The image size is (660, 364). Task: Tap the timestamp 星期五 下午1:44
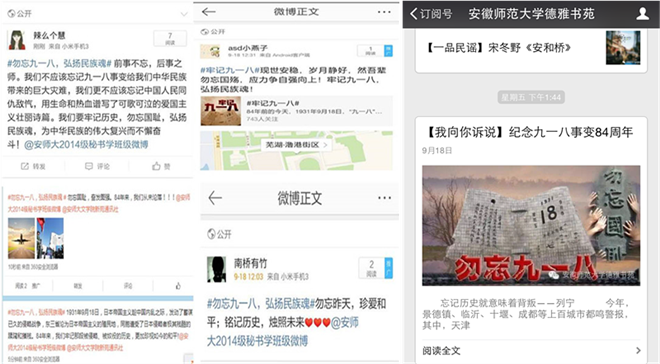tap(531, 97)
